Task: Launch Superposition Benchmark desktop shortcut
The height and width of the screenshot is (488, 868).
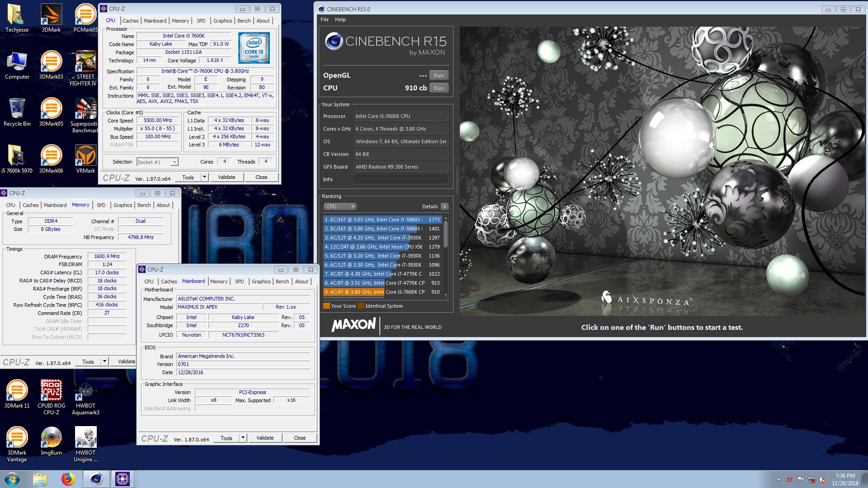Action: pyautogui.click(x=85, y=115)
